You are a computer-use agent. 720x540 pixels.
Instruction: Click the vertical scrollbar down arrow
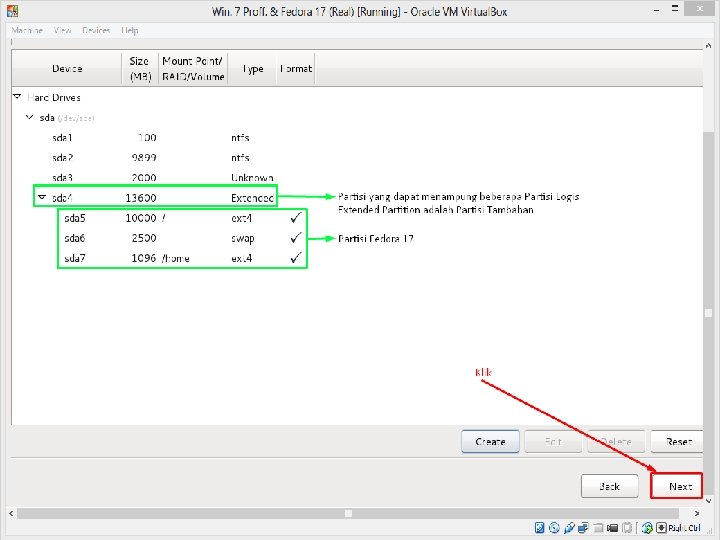709,501
